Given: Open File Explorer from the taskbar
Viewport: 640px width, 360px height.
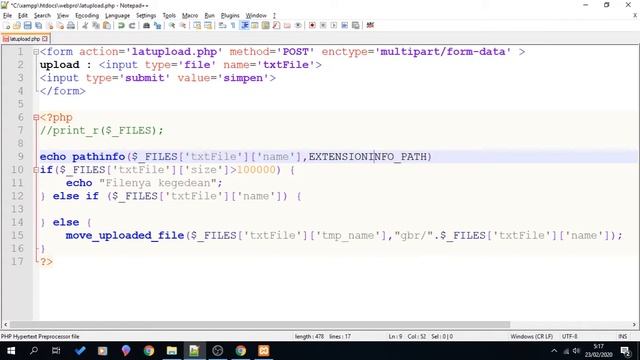Looking at the screenshot, I should pos(172,351).
